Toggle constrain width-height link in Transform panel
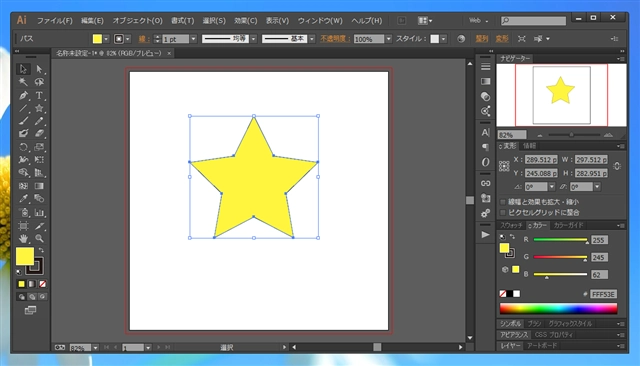The image size is (640, 366). click(617, 166)
